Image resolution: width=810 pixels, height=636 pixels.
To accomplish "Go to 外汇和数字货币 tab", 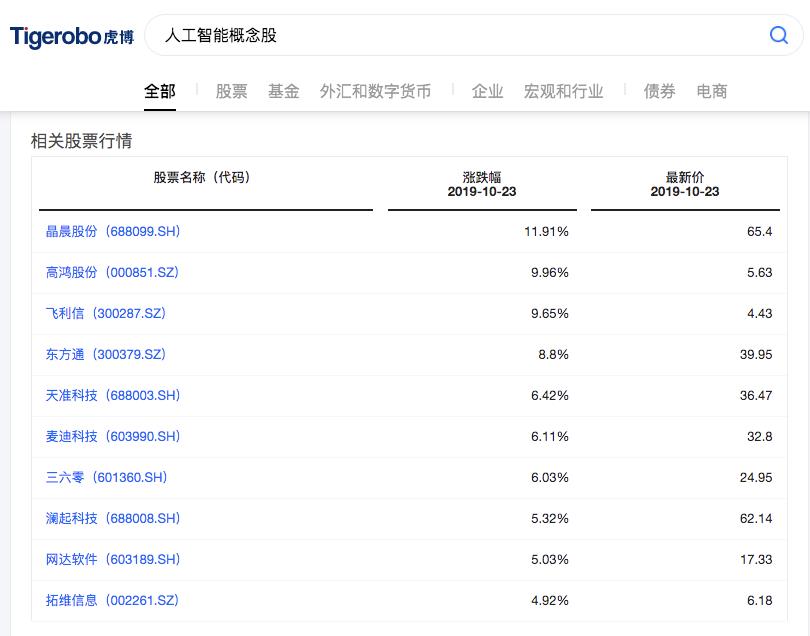I will tap(375, 91).
